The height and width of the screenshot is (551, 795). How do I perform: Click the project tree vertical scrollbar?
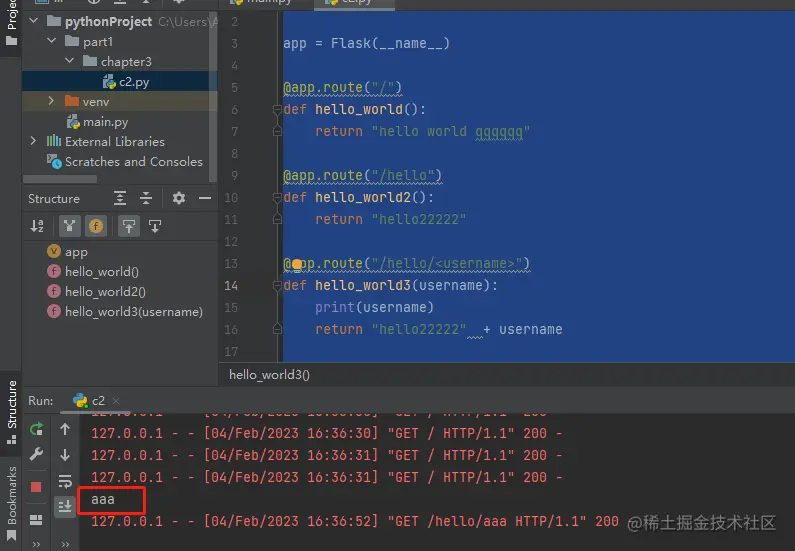(213, 96)
